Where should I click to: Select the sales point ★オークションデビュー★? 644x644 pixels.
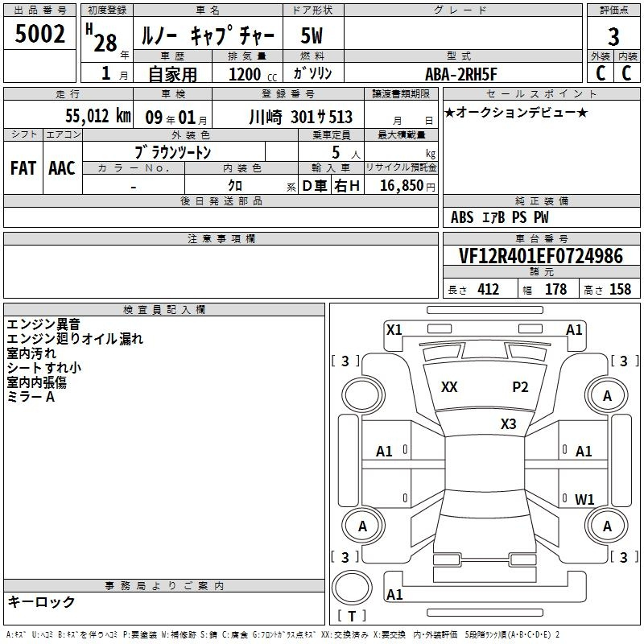coord(516,112)
